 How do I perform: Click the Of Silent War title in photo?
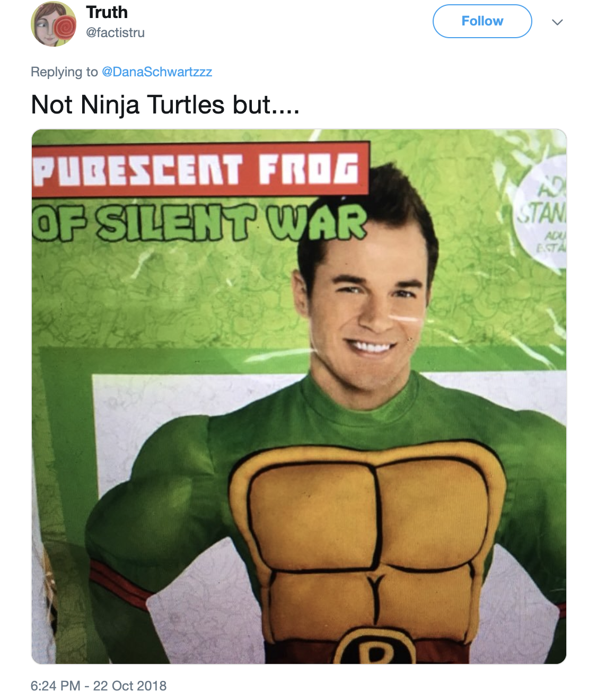(199, 222)
